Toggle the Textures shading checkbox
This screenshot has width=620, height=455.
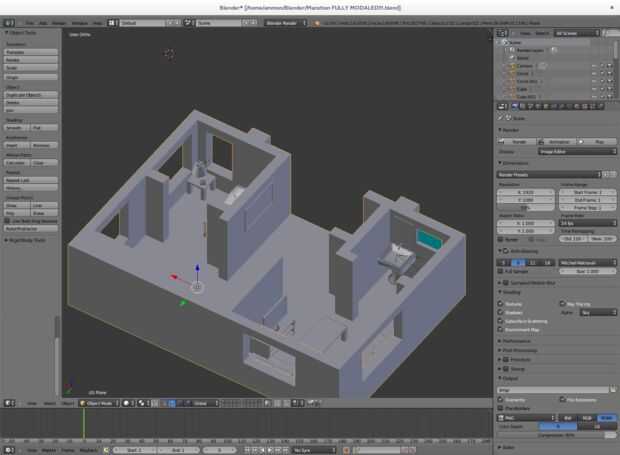coord(500,304)
